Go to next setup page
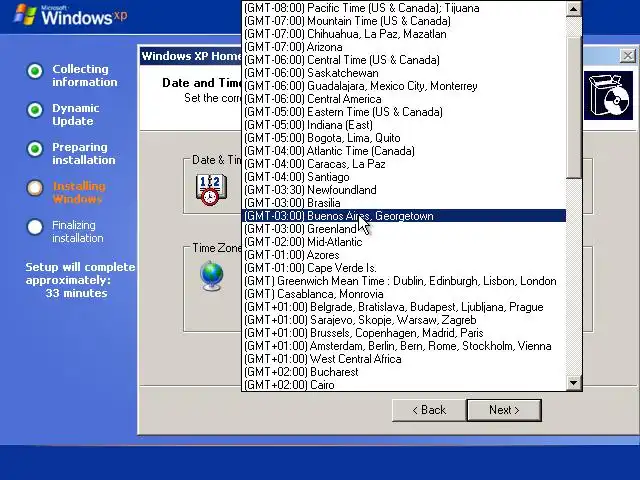 pos(504,410)
